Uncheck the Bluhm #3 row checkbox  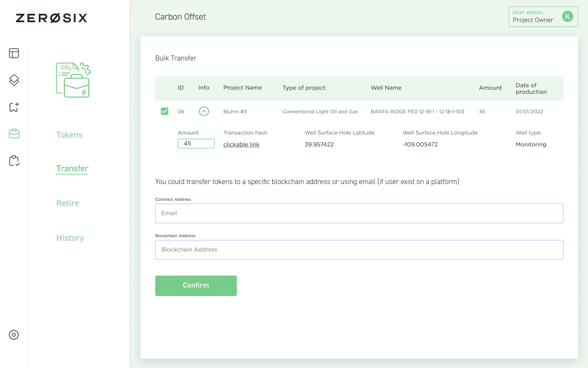pyautogui.click(x=165, y=111)
